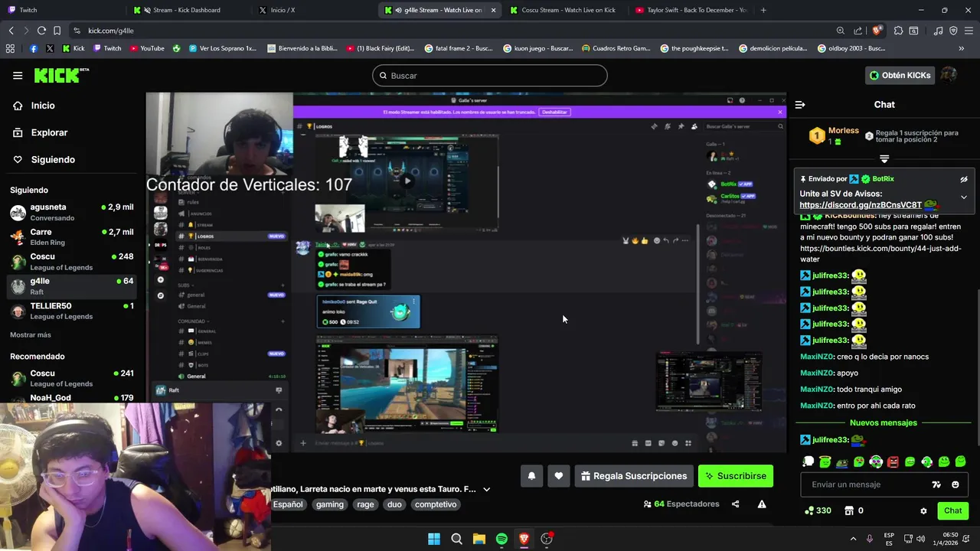Open the Kick hamburger menu
Screen dimensions: 980x551
pos(18,75)
